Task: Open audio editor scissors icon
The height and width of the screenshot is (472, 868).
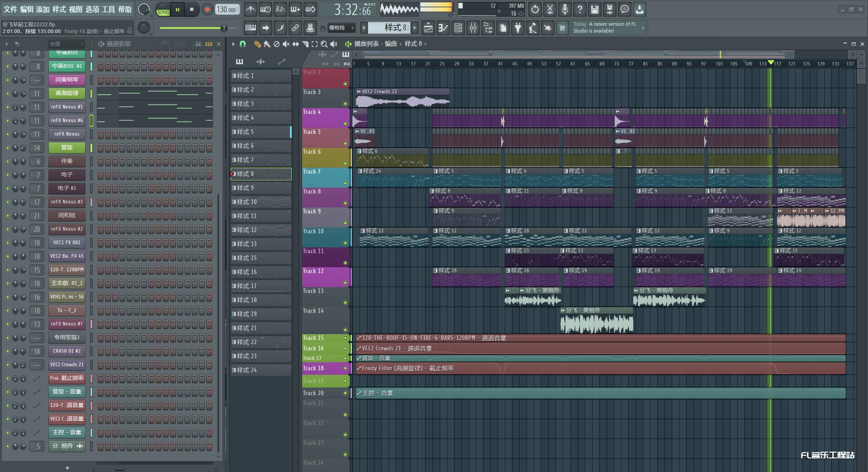Action: 550,9
